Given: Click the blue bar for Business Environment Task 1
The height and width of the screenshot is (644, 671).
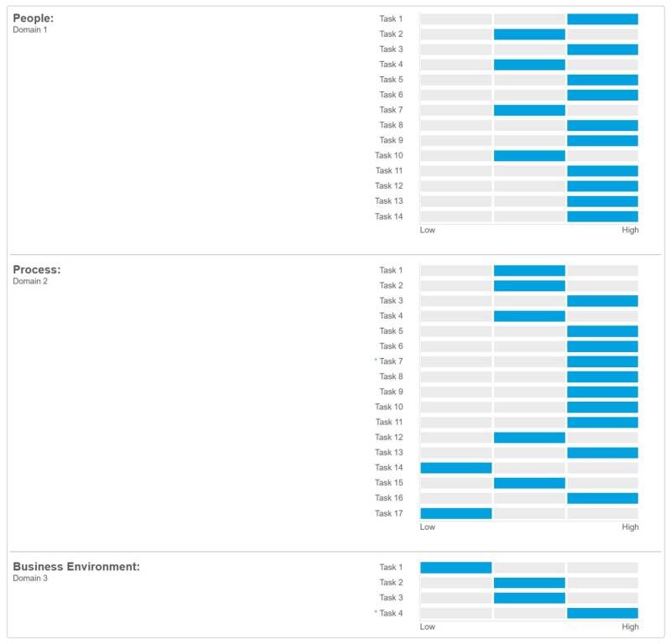Looking at the screenshot, I should (x=455, y=568).
